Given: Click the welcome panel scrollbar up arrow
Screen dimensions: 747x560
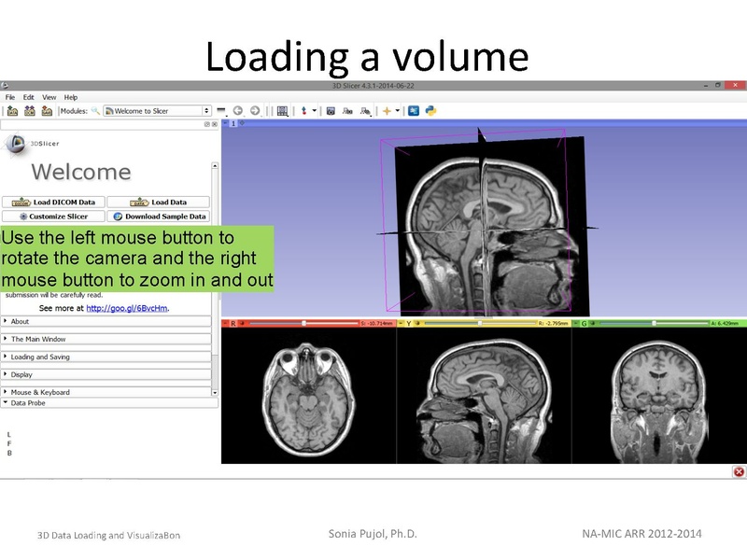Looking at the screenshot, I should click(215, 166).
